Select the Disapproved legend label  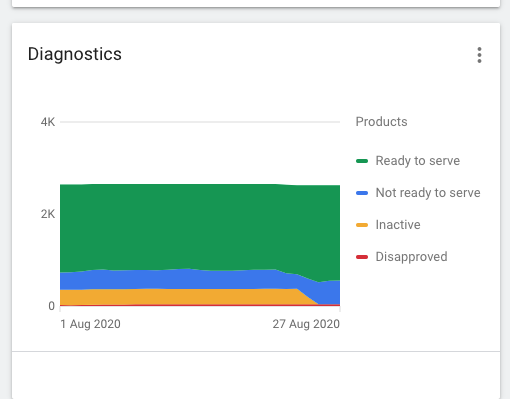411,257
